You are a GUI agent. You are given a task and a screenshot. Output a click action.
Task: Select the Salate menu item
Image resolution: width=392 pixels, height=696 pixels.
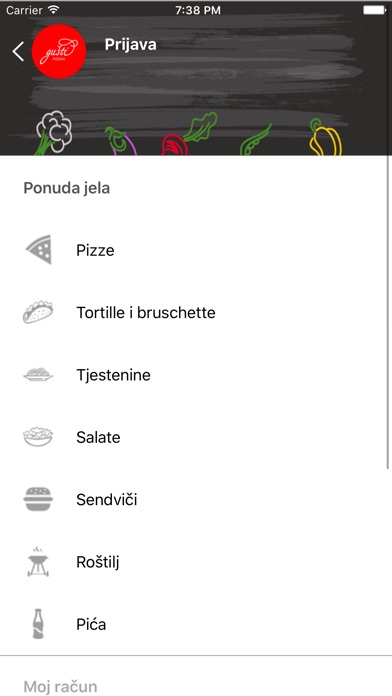194,437
